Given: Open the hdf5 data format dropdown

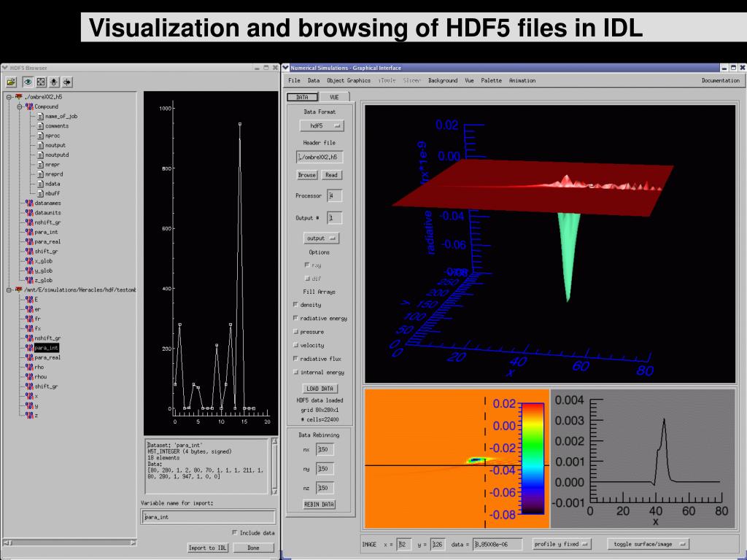Looking at the screenshot, I should [321, 125].
